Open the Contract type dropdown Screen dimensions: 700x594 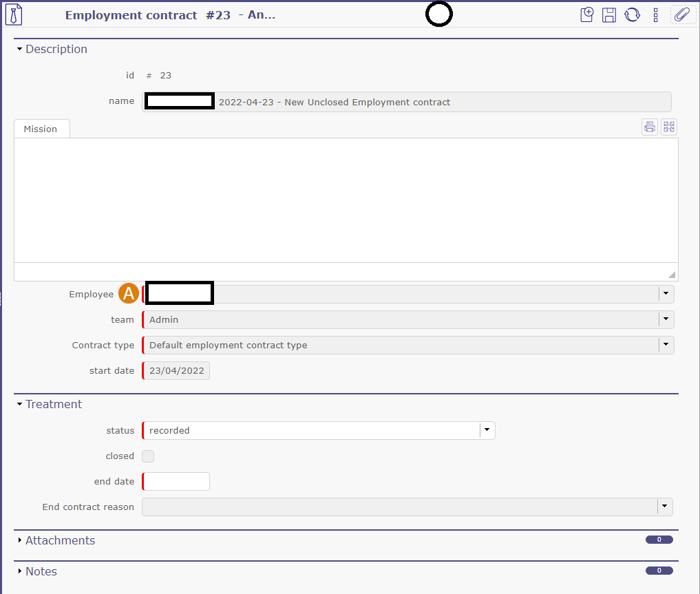point(665,345)
